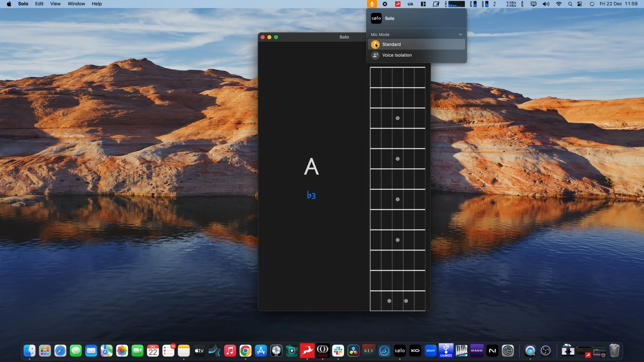The image size is (644, 362).
Task: Open the Window menu
Action: click(76, 4)
